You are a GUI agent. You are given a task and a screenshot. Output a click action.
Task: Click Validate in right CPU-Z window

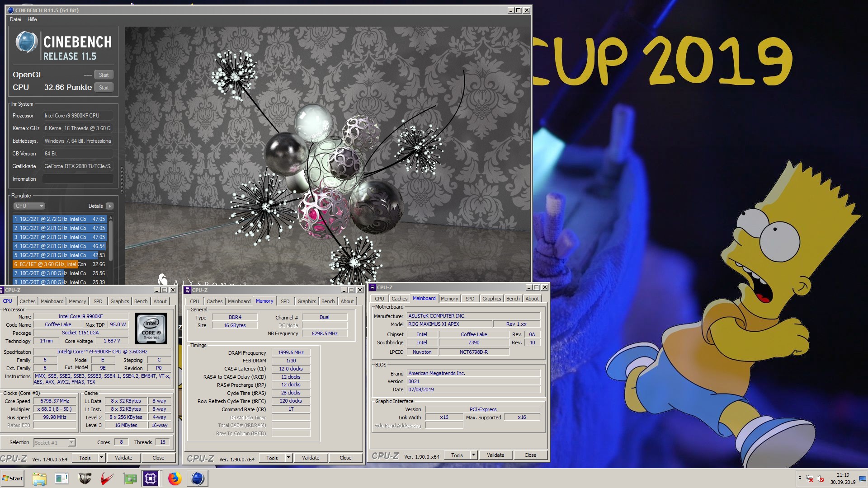coord(495,455)
